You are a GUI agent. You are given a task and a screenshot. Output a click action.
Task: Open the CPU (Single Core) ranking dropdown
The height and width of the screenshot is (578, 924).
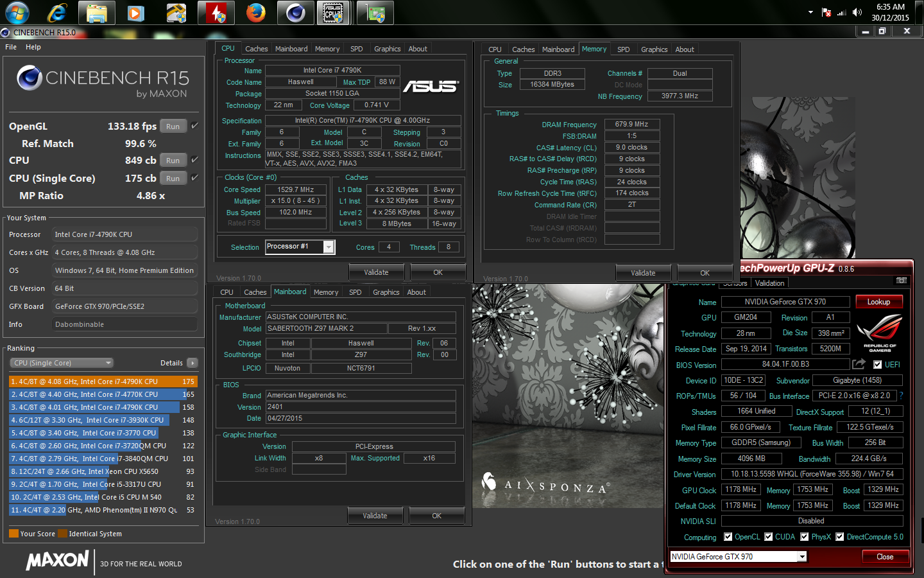(62, 363)
